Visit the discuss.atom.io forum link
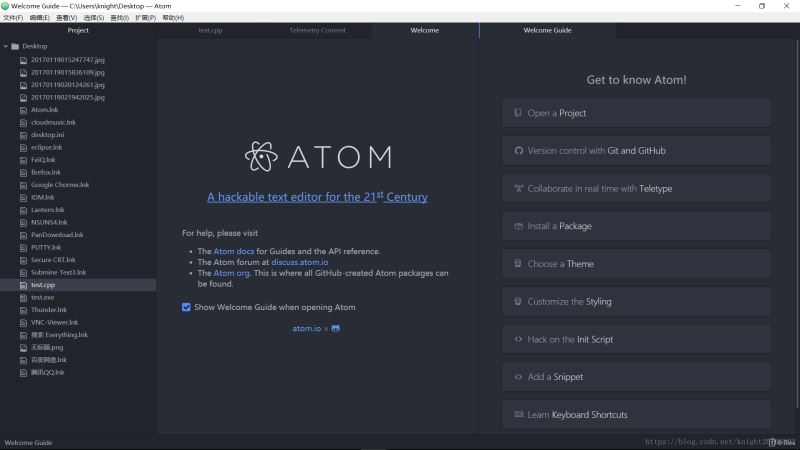 [x=299, y=262]
